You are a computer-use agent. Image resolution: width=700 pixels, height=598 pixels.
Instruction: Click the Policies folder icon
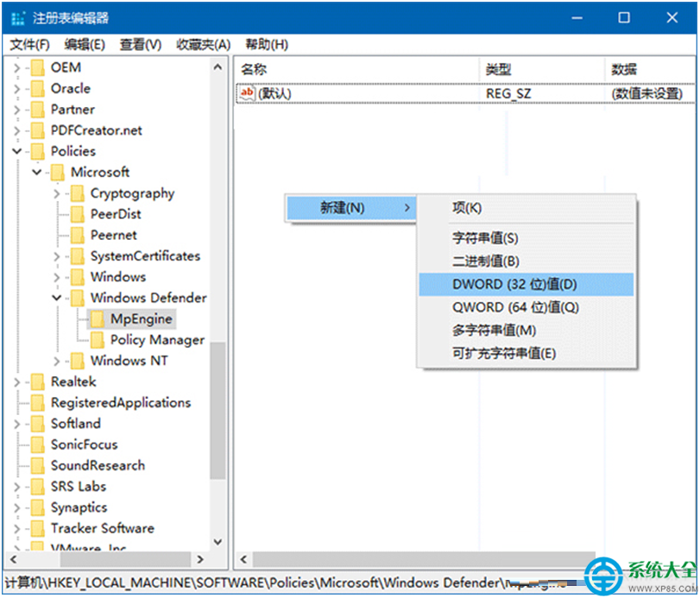point(37,152)
